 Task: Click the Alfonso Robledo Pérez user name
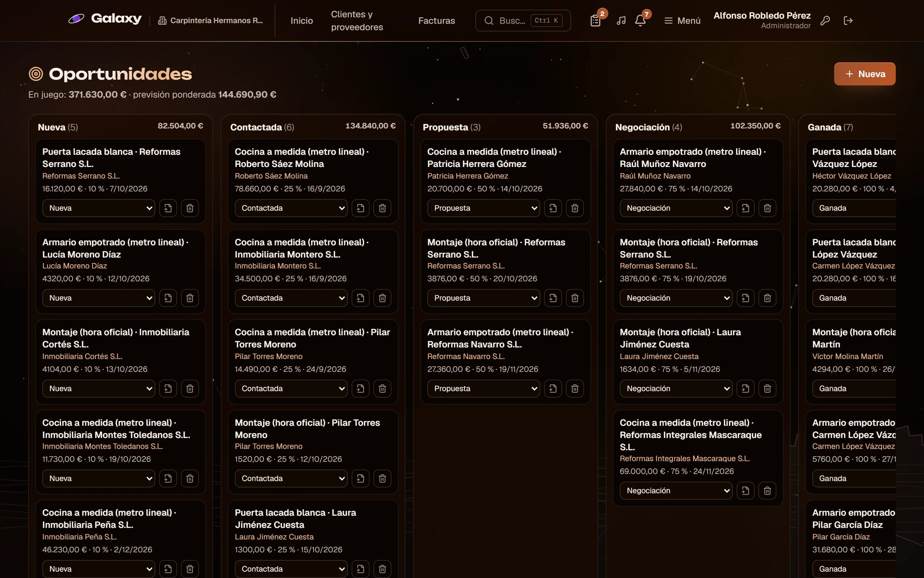click(x=762, y=16)
